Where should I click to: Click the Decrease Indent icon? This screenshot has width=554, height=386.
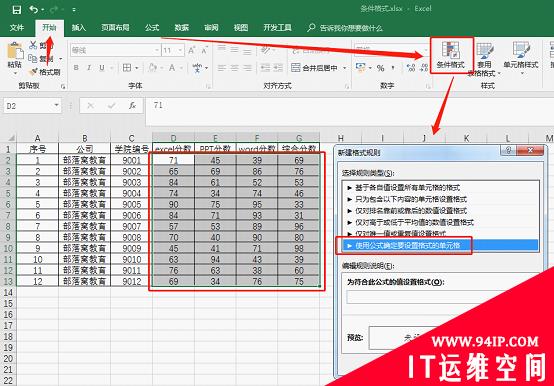(265, 67)
